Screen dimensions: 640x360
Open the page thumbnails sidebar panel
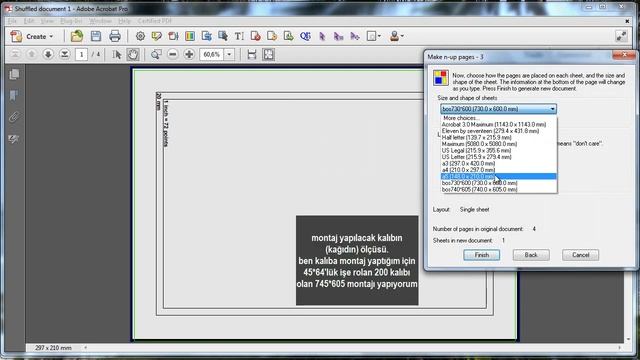coord(14,74)
